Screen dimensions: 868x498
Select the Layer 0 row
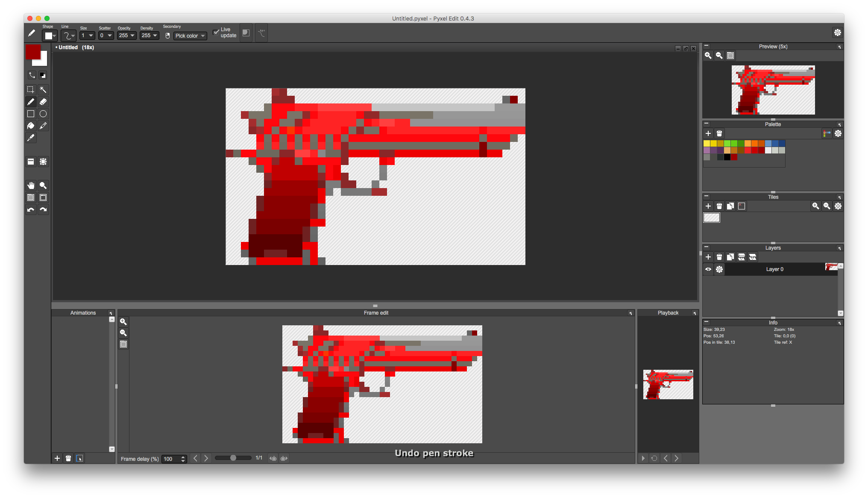click(774, 269)
